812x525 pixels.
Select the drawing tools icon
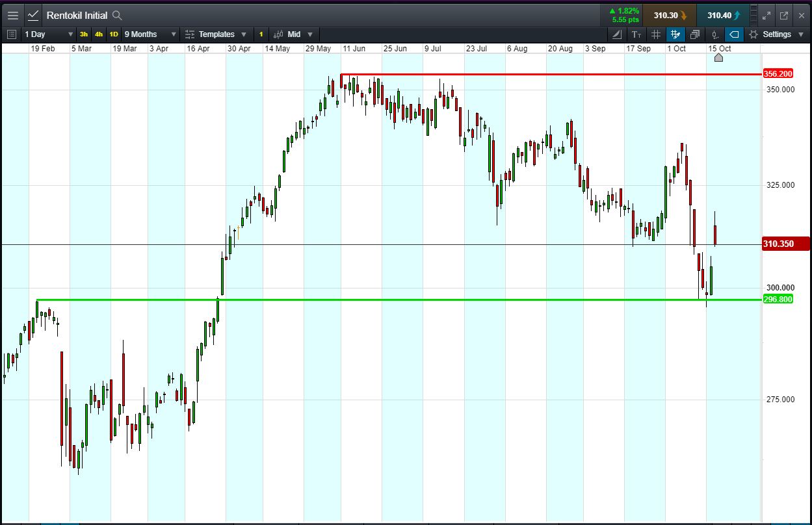tap(616, 34)
